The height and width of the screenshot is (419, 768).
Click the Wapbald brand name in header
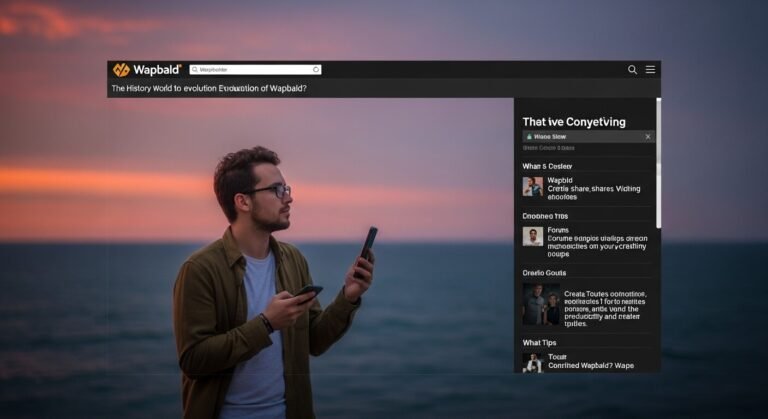(x=158, y=70)
